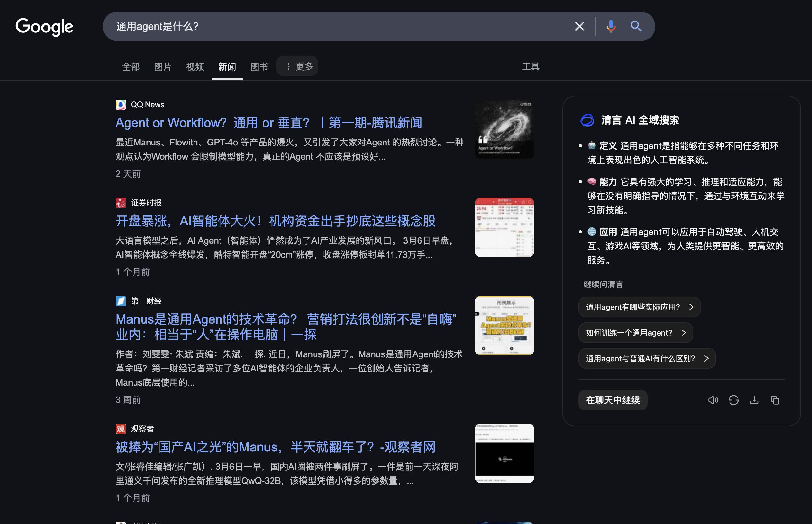812x524 pixels.
Task: Open the Agent or Workflow 腾讯新闻 article
Action: (269, 123)
